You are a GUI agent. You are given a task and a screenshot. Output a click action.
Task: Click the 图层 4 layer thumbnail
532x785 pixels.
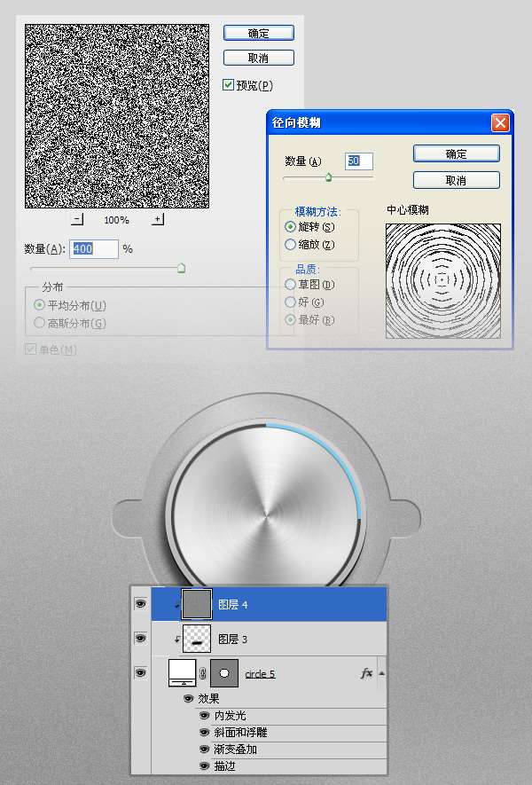click(196, 604)
